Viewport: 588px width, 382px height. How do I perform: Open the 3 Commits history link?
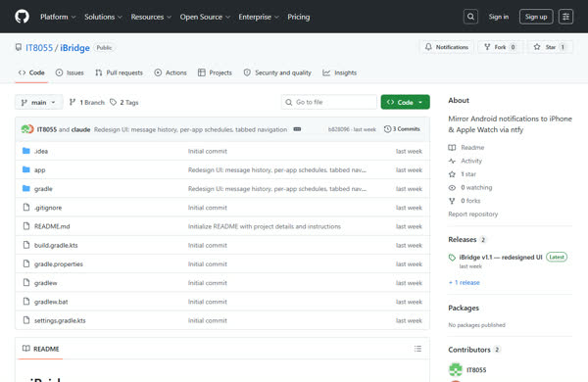click(x=402, y=129)
